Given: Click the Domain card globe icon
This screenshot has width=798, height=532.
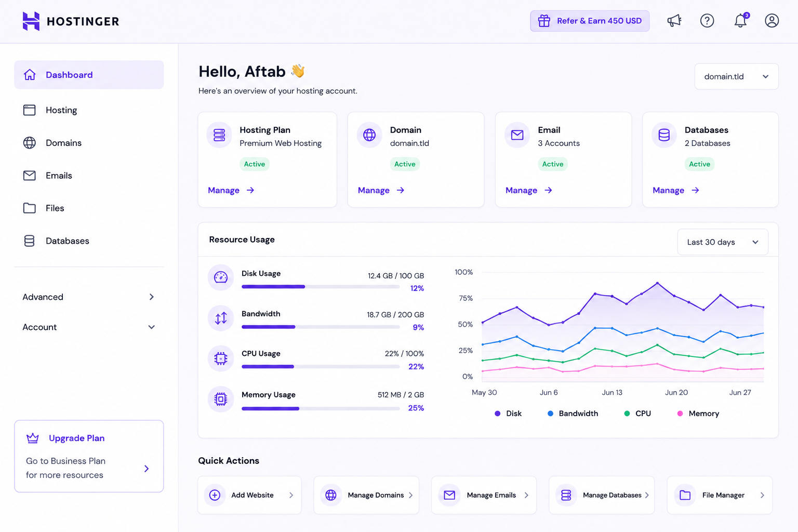Looking at the screenshot, I should pos(369,135).
